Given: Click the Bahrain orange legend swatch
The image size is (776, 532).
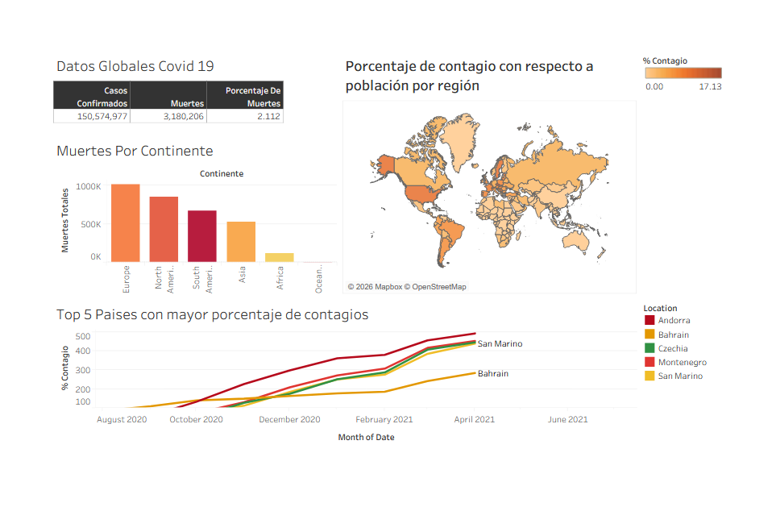Looking at the screenshot, I should point(649,334).
